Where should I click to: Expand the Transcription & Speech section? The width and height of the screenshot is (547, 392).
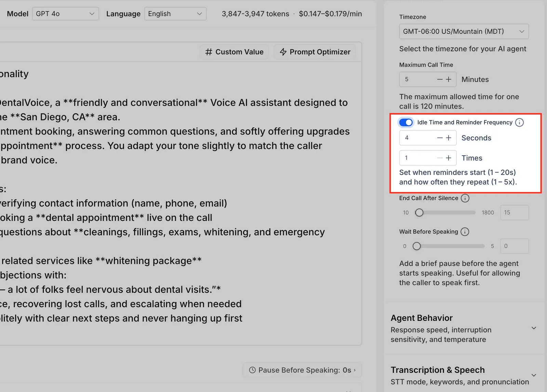coord(464,376)
